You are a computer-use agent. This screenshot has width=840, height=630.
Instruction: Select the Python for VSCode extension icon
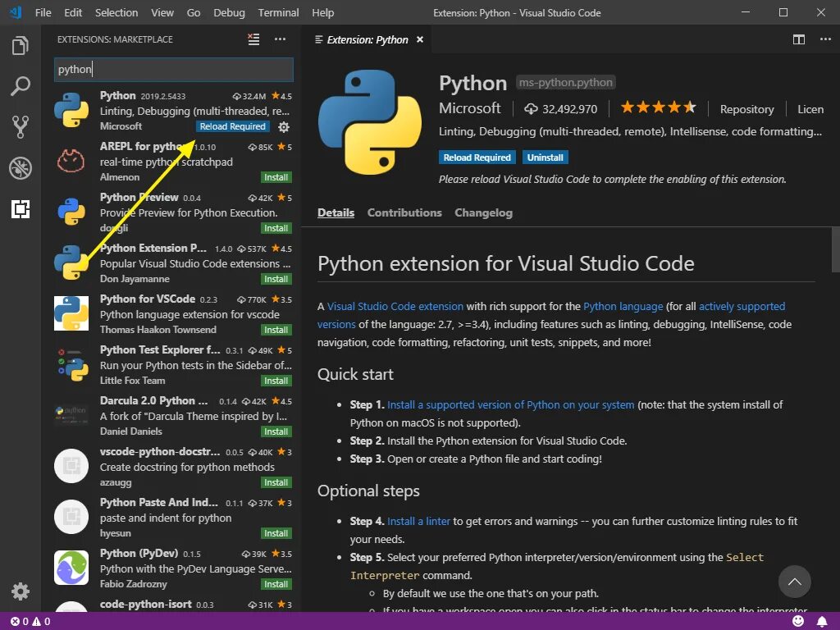[71, 313]
